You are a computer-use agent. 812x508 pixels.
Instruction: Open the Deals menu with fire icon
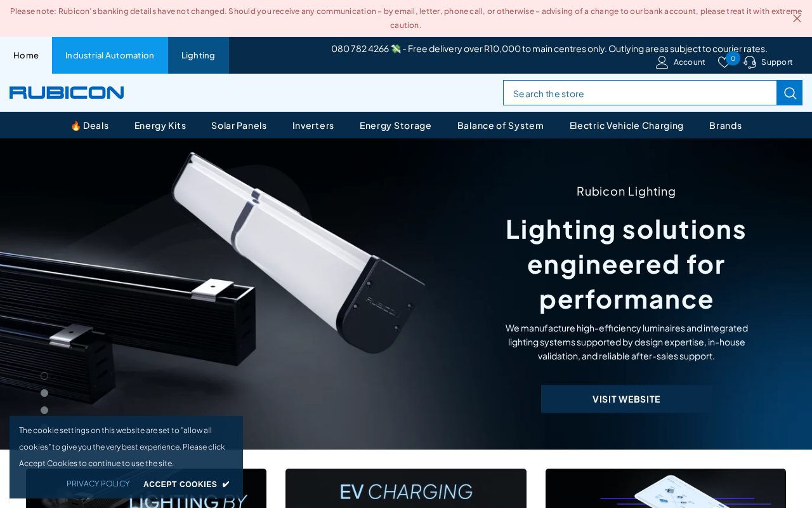(x=89, y=125)
